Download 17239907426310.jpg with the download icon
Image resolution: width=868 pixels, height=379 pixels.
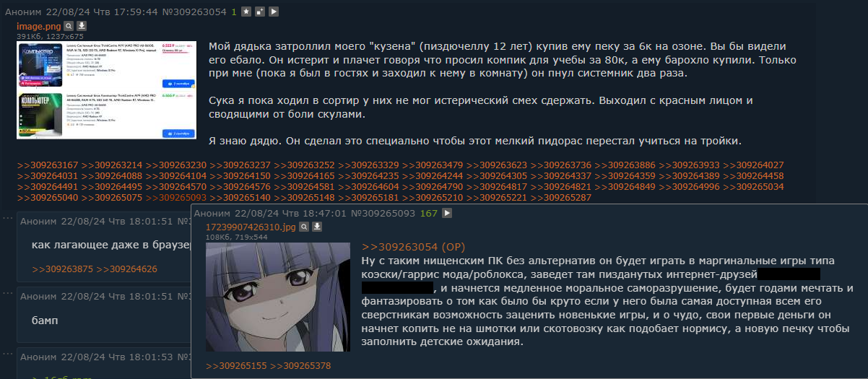[x=317, y=227]
